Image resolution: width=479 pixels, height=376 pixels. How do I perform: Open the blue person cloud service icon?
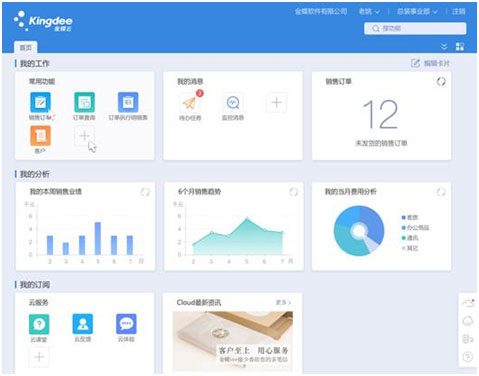83,323
